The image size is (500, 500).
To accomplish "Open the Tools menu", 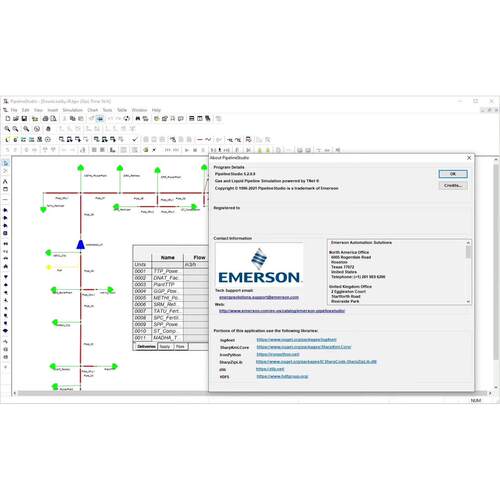I will pyautogui.click(x=107, y=110).
